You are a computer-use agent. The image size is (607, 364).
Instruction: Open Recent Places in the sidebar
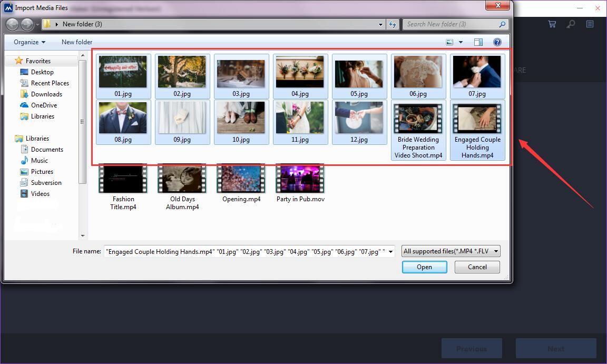(x=44, y=83)
